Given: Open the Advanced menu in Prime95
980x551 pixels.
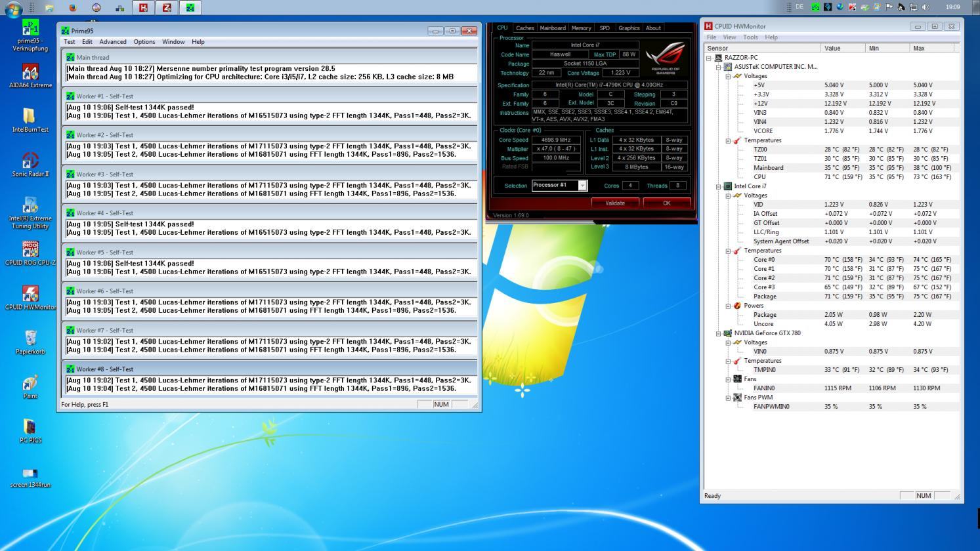Looking at the screenshot, I should (x=112, y=42).
